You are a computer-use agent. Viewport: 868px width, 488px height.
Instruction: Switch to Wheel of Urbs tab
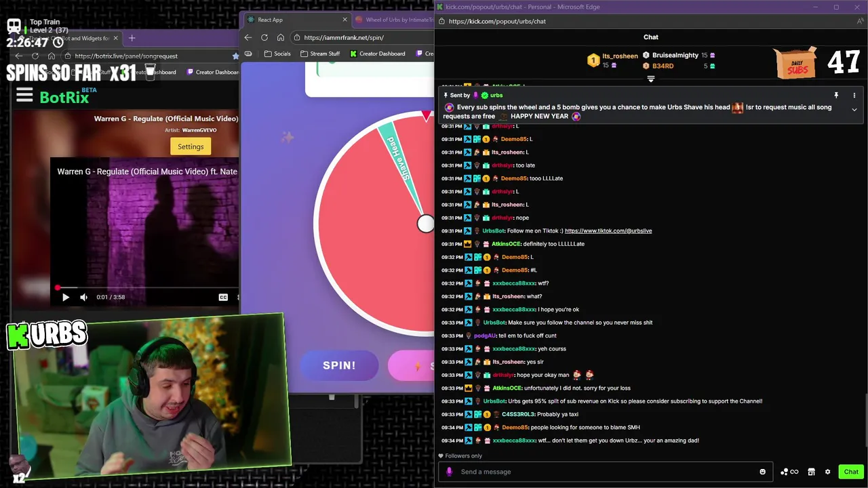click(x=395, y=20)
